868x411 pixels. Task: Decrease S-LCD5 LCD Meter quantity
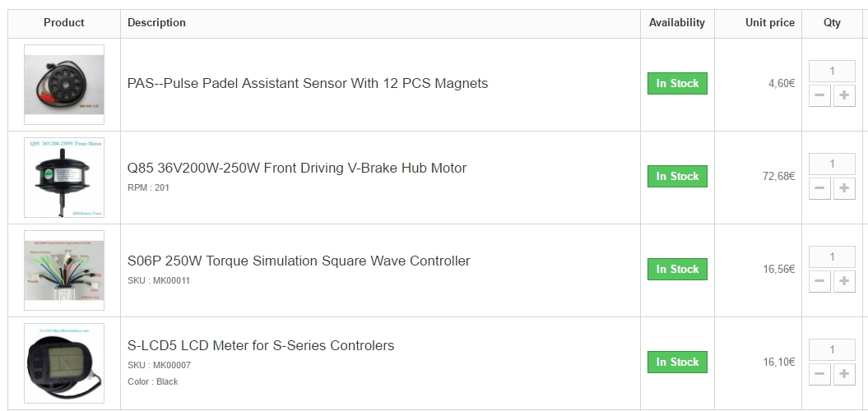819,374
